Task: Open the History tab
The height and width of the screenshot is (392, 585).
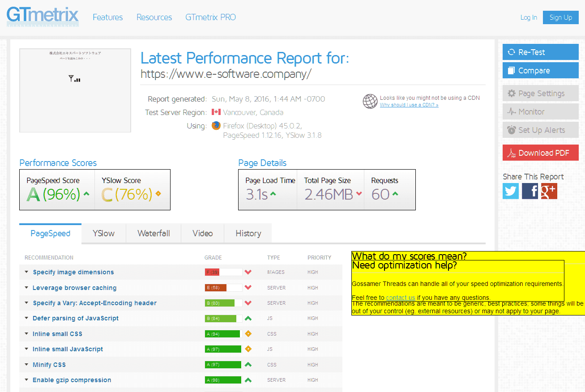Action: point(248,233)
